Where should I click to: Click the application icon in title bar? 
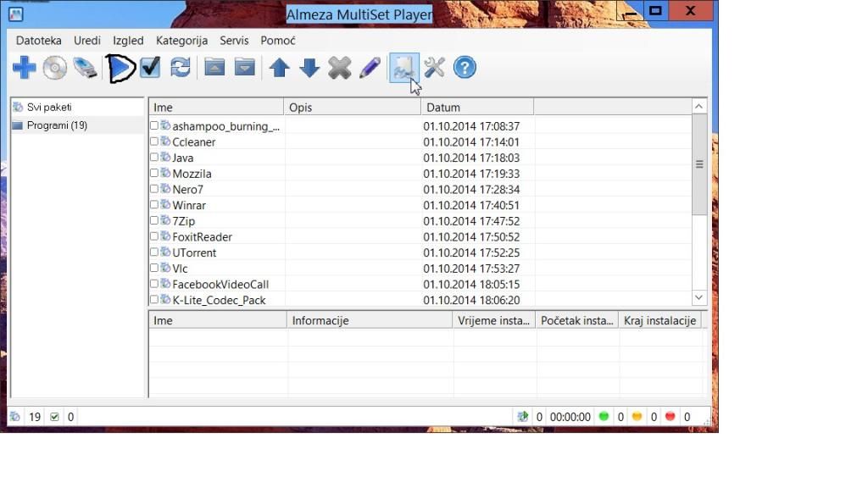[15, 14]
